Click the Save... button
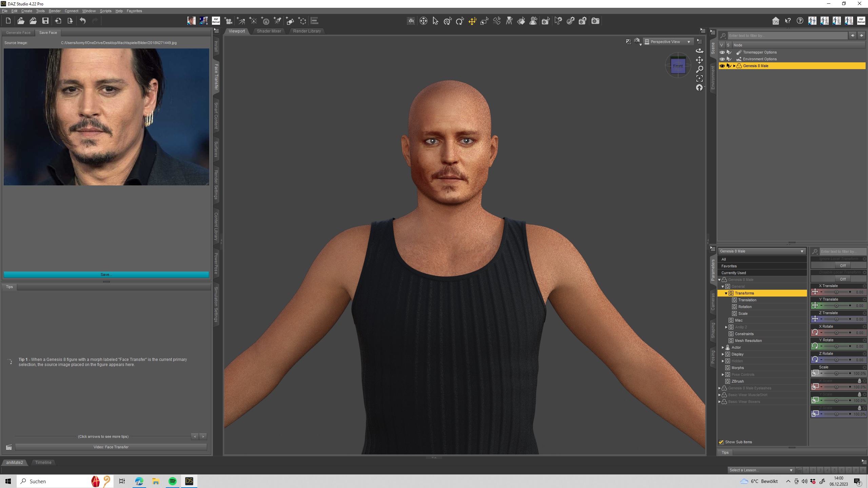The height and width of the screenshot is (488, 868). pos(106,274)
